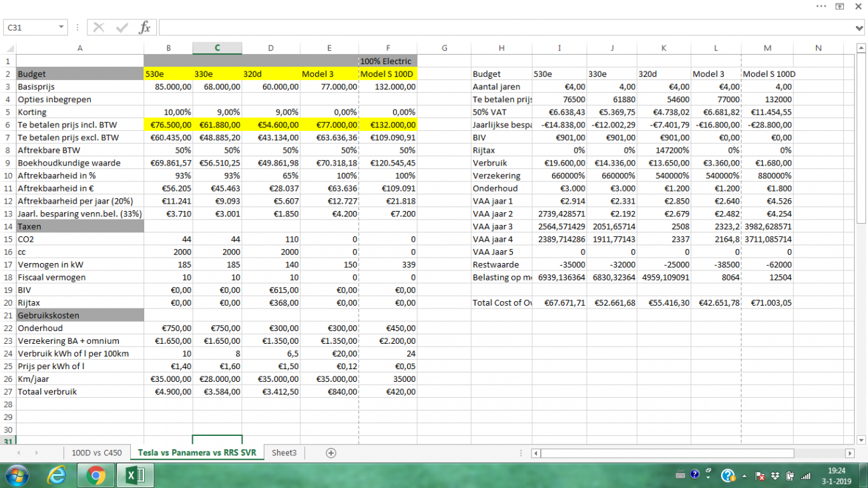This screenshot has width=868, height=488.
Task: Click the Enter checkmark icon in formula bar
Action: (122, 27)
